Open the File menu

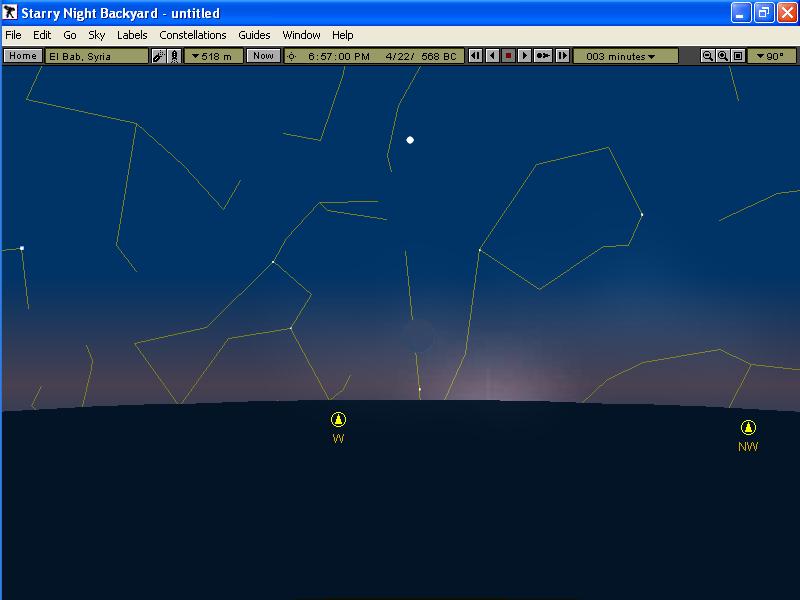pyautogui.click(x=13, y=35)
